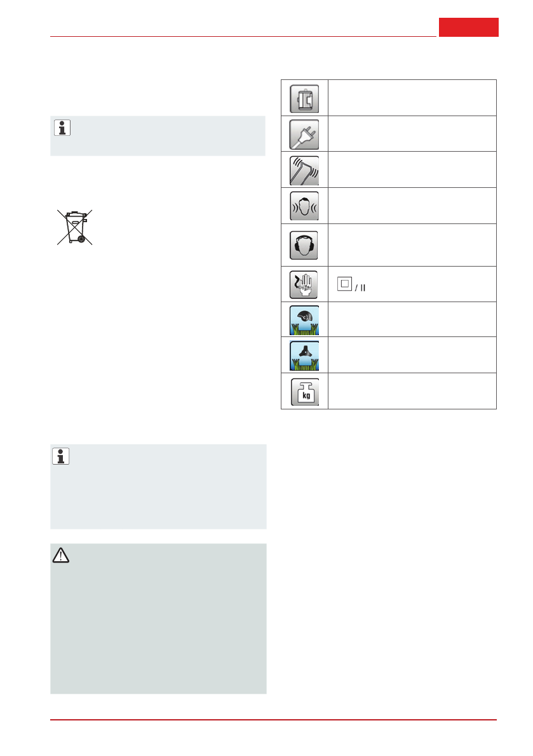Viewport: 533px width, 756px height.
Task: Click the trimmer line head icon
Action: [304, 319]
